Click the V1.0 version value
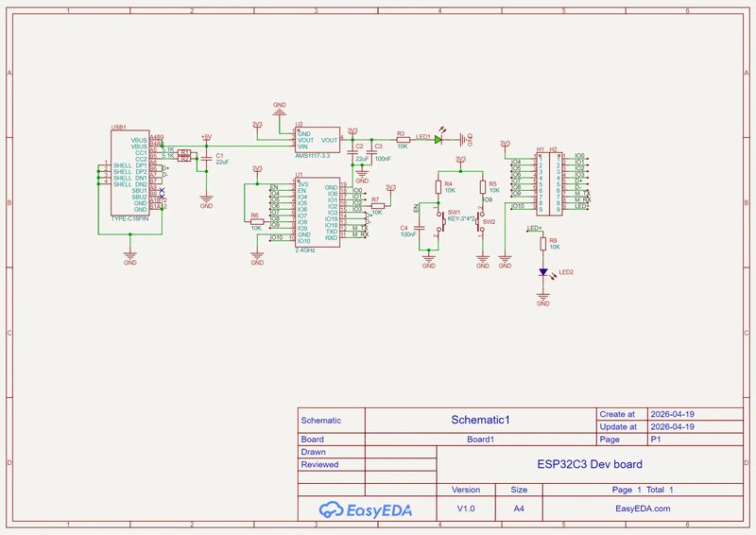The image size is (756, 535). pos(466,509)
